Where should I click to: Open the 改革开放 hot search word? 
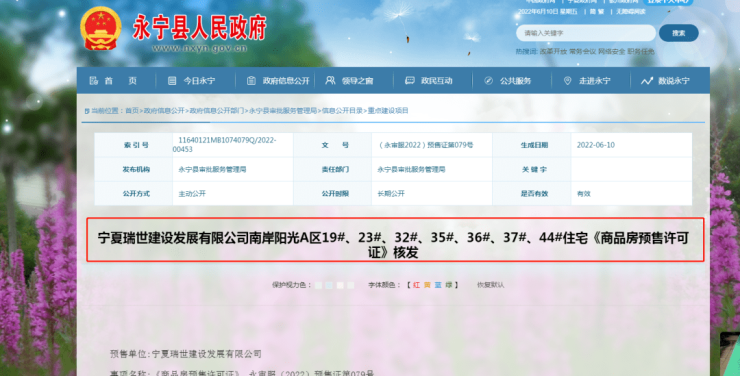click(x=553, y=51)
